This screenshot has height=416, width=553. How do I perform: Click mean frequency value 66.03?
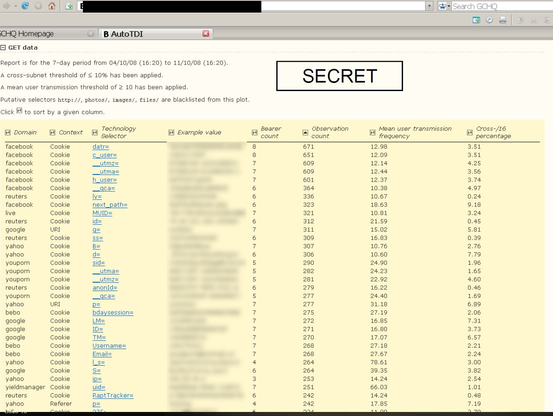379,387
